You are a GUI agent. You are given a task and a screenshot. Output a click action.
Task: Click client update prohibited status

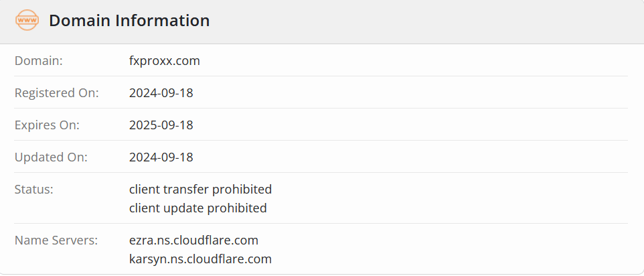(x=198, y=208)
